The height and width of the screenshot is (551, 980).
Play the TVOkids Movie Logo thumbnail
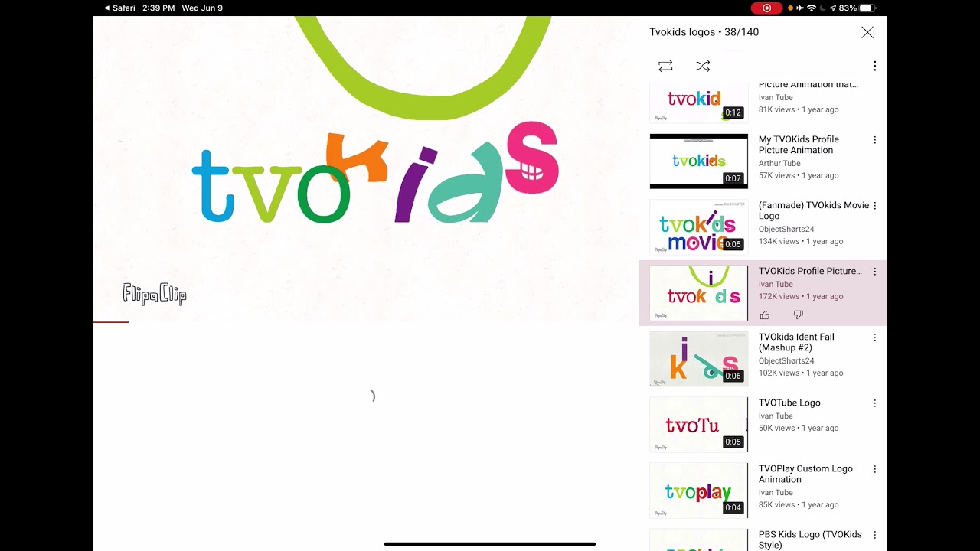(x=698, y=227)
